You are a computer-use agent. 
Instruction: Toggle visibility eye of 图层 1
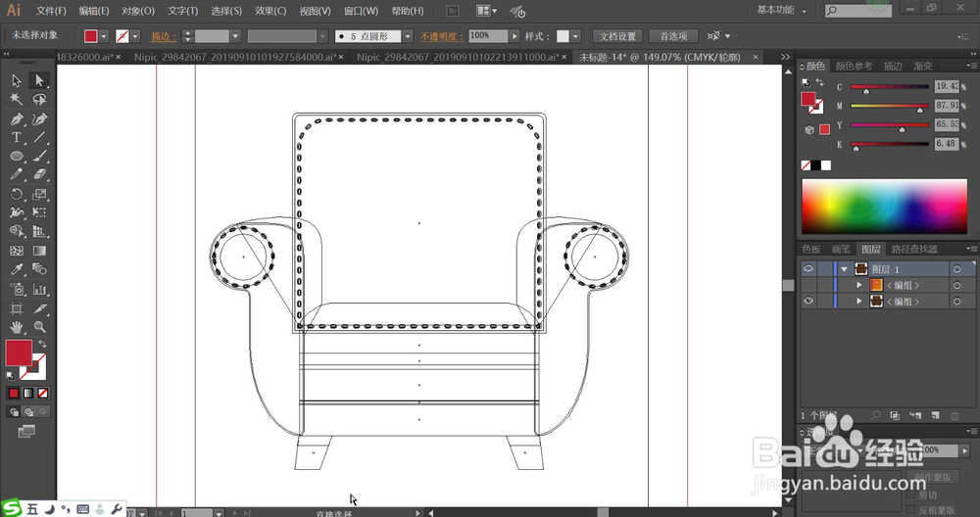pyautogui.click(x=808, y=268)
